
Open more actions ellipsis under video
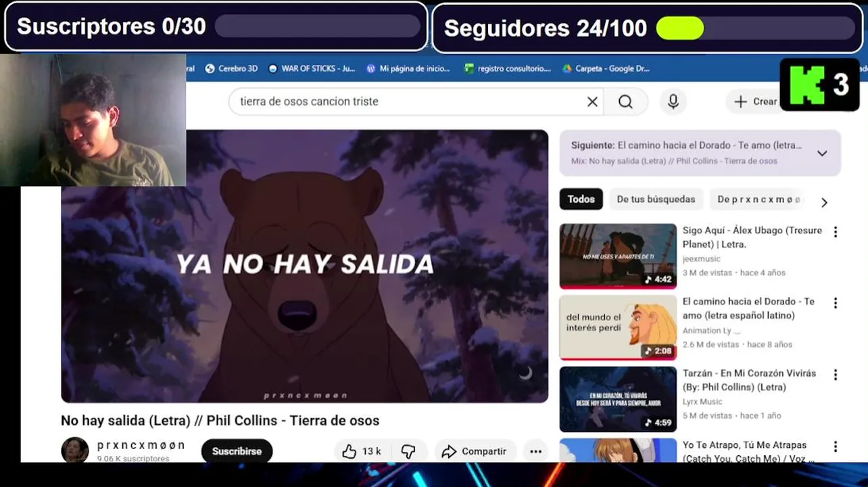coord(536,451)
